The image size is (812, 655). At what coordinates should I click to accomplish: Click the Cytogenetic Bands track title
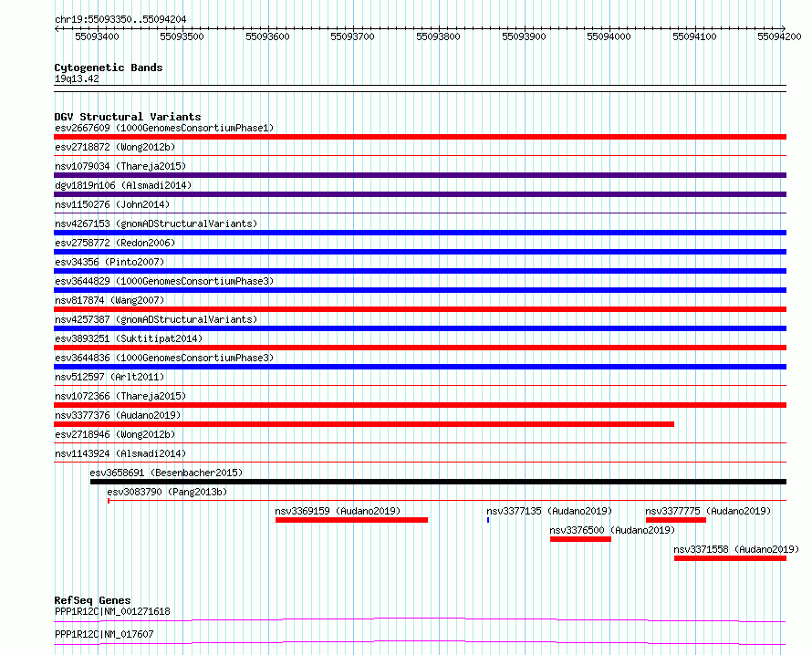coord(109,68)
